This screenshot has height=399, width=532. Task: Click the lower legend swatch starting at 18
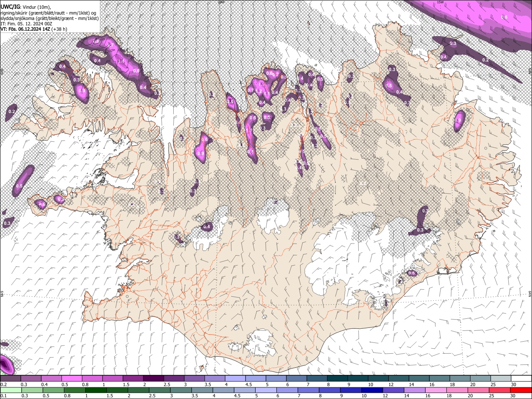pyautogui.click(x=456, y=390)
